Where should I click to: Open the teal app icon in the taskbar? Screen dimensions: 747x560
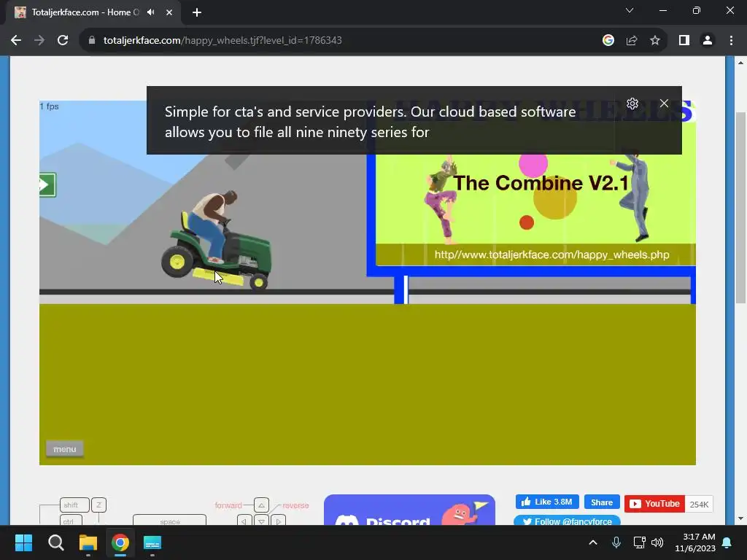click(152, 542)
